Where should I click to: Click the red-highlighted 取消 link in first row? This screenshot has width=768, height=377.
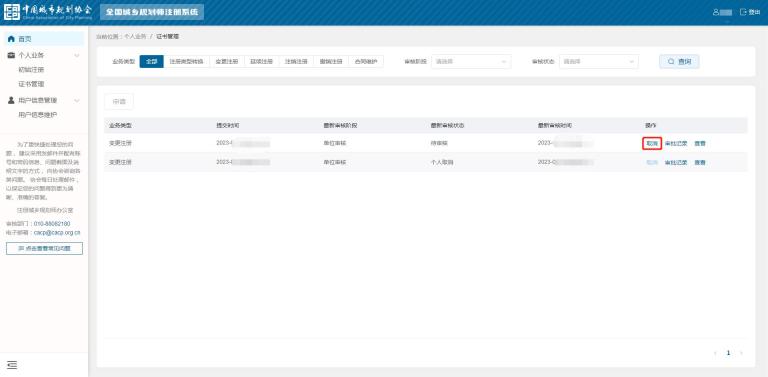pos(652,143)
